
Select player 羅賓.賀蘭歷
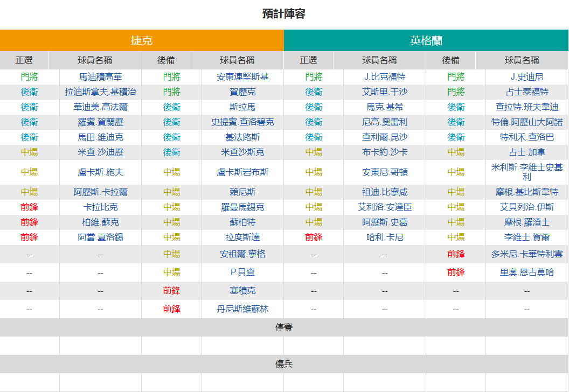coord(101,122)
